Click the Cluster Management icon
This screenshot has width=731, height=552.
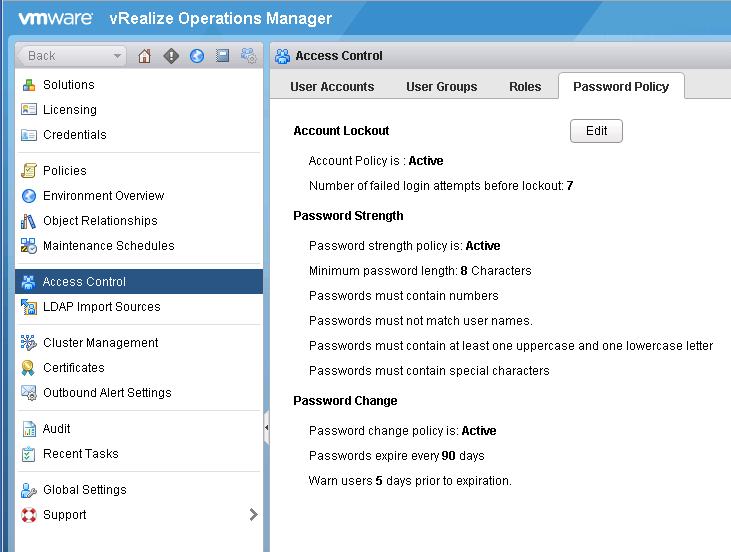coord(28,343)
